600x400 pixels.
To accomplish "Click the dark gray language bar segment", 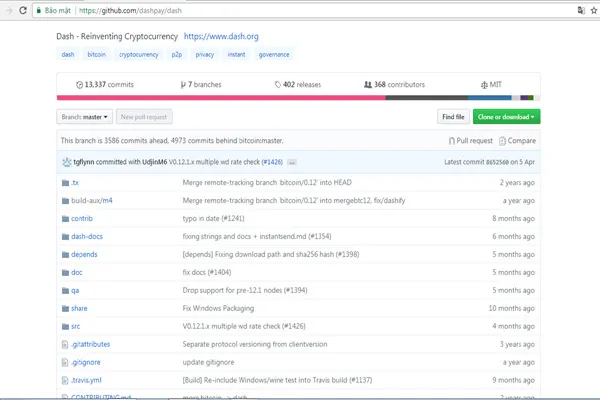I will pos(427,98).
